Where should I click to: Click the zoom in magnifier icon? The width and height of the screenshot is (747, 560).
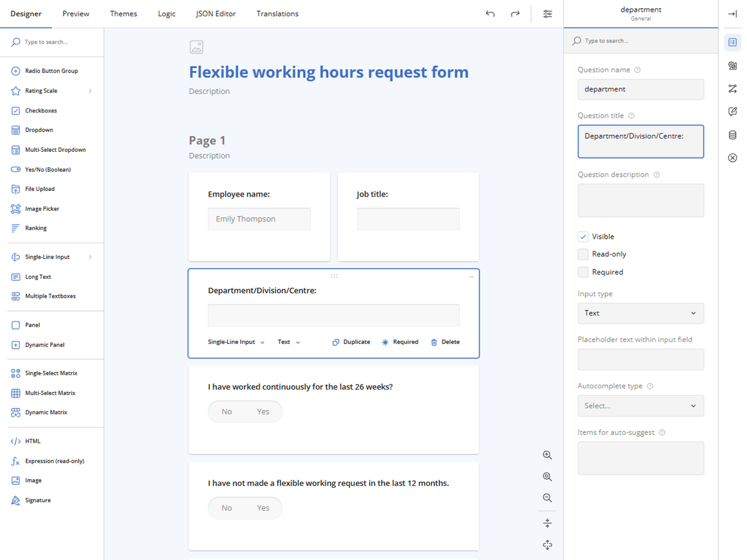coord(547,455)
